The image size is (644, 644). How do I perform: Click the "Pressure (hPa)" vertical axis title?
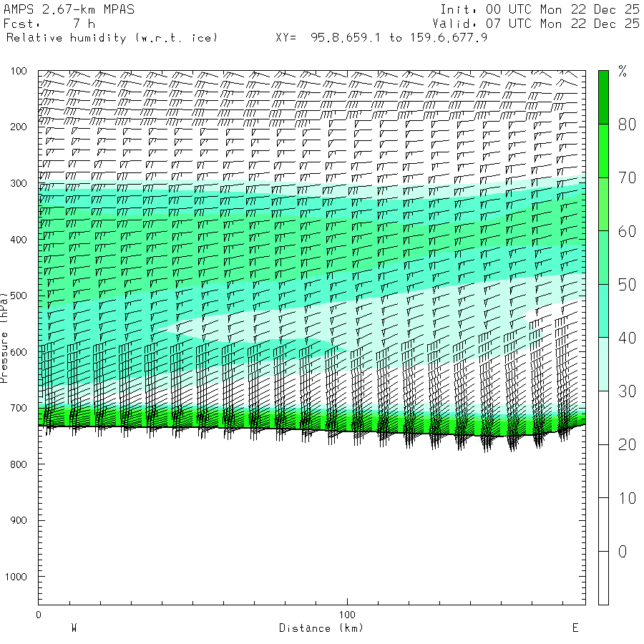[4, 338]
